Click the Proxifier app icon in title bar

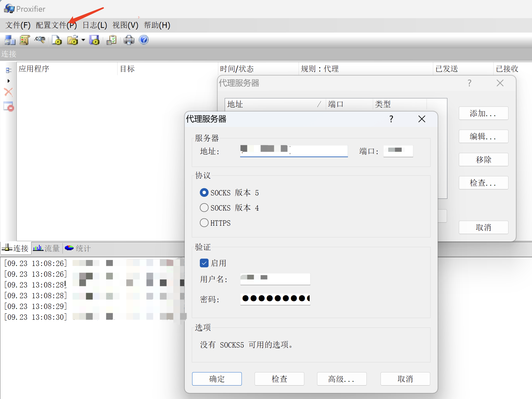point(9,9)
